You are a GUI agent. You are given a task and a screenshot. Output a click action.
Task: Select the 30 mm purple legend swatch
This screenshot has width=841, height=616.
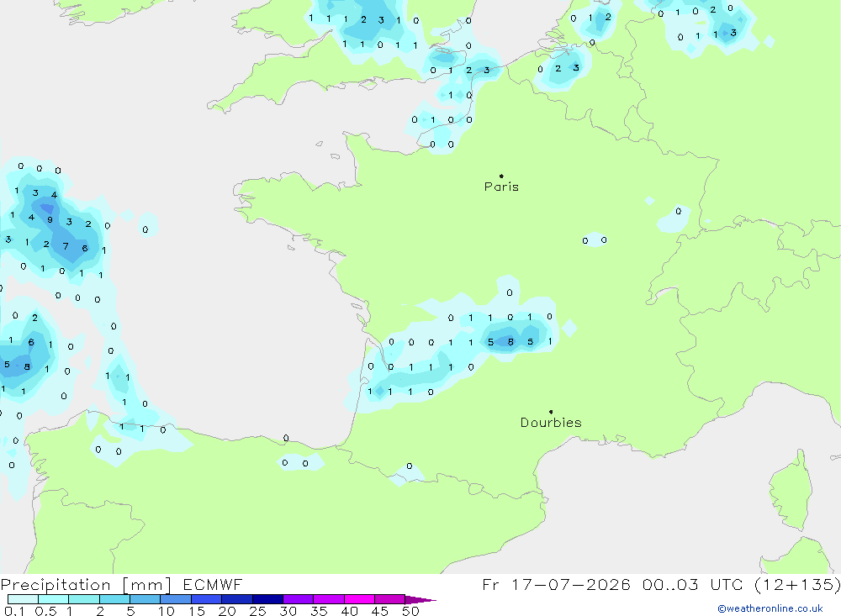[x=298, y=599]
